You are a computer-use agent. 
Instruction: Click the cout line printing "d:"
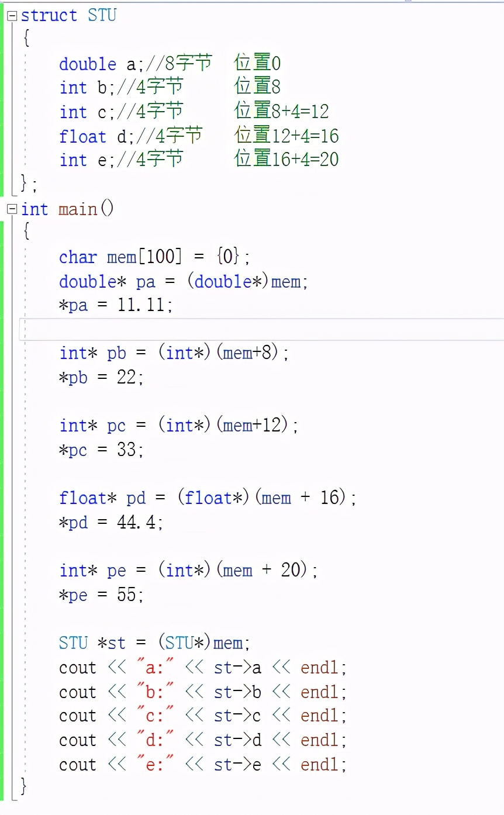[203, 740]
